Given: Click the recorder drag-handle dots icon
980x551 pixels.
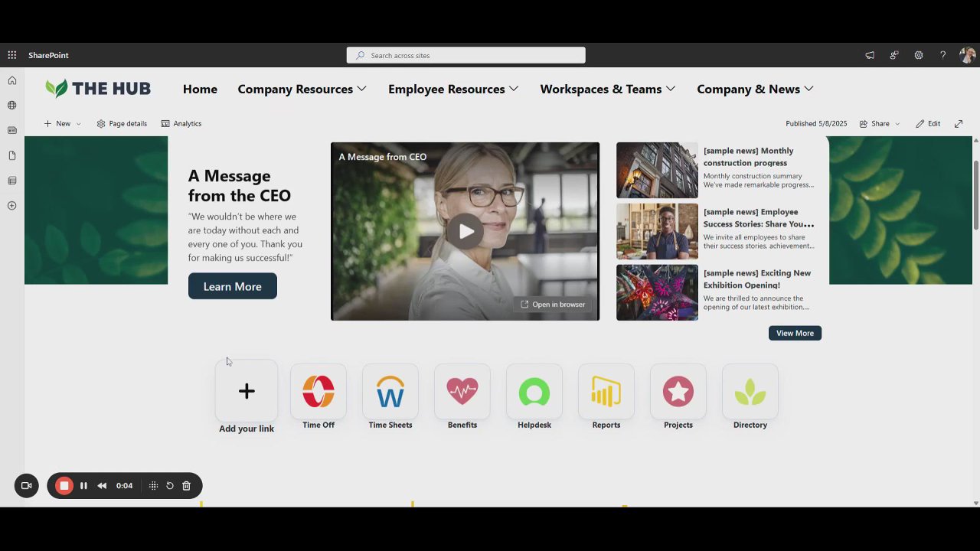Looking at the screenshot, I should [x=153, y=485].
